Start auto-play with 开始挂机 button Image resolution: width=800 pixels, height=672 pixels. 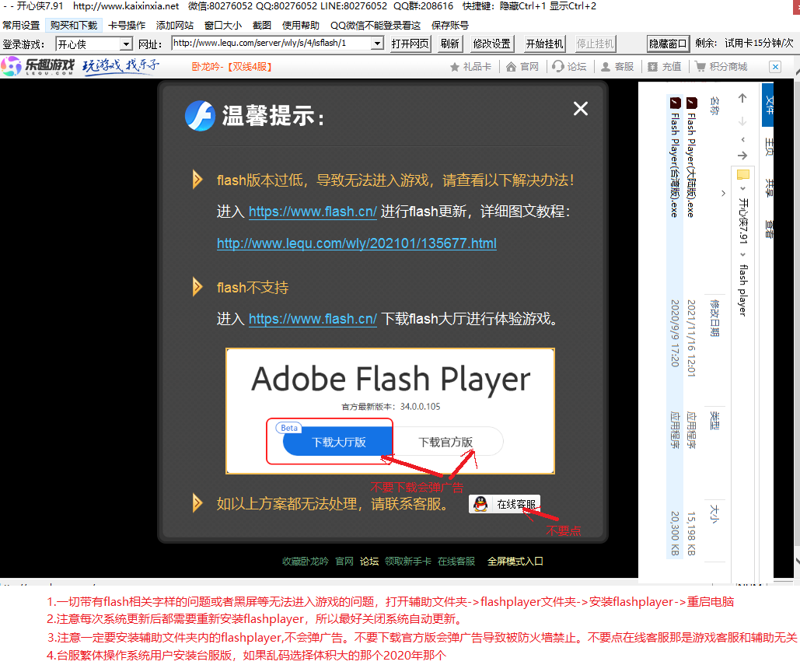(544, 44)
